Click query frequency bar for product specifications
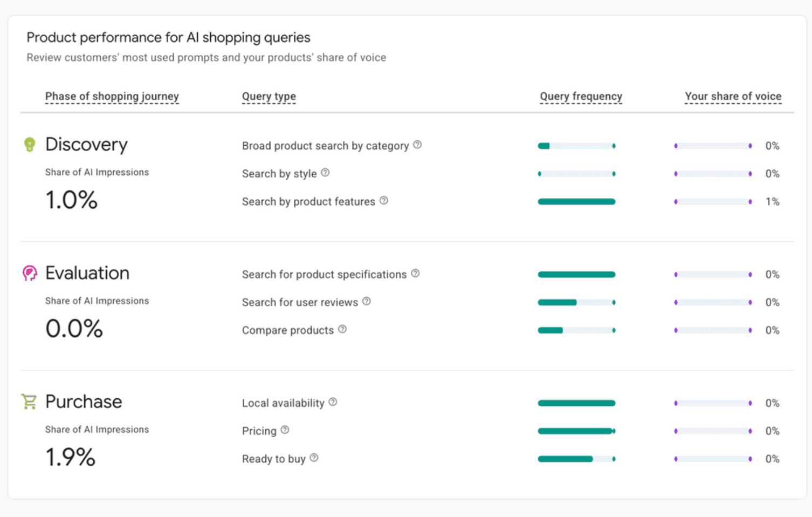Viewport: 812px width, 517px height. pos(576,275)
